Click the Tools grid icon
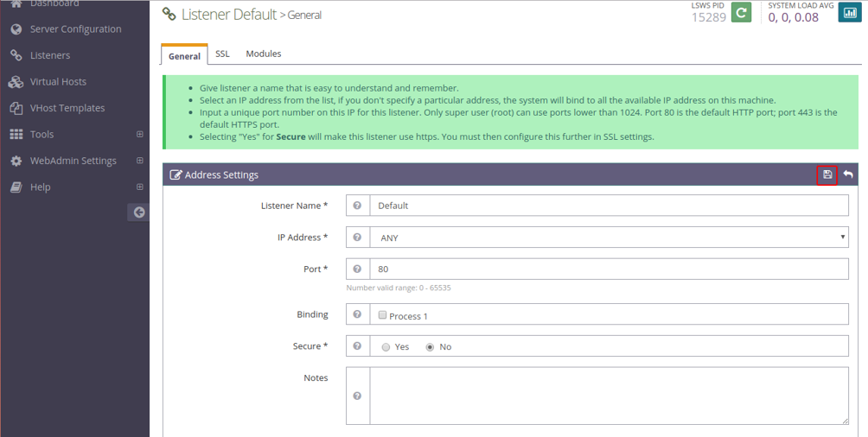 (x=16, y=135)
